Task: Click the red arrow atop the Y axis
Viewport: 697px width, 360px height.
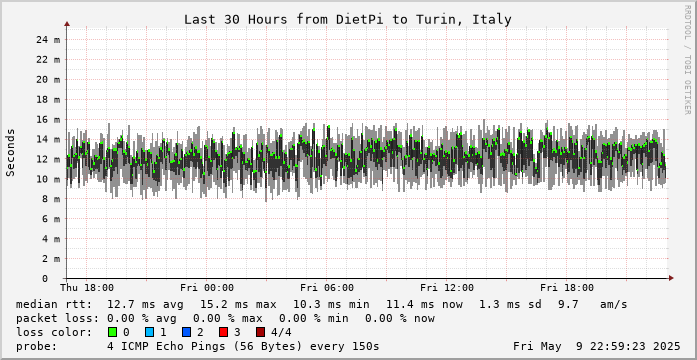Action: (x=67, y=24)
